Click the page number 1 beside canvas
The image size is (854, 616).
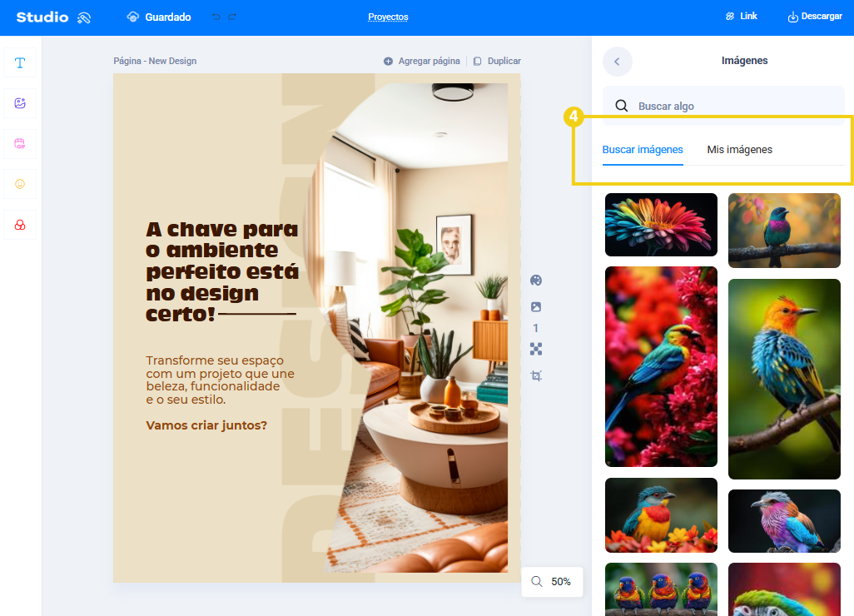tap(536, 329)
